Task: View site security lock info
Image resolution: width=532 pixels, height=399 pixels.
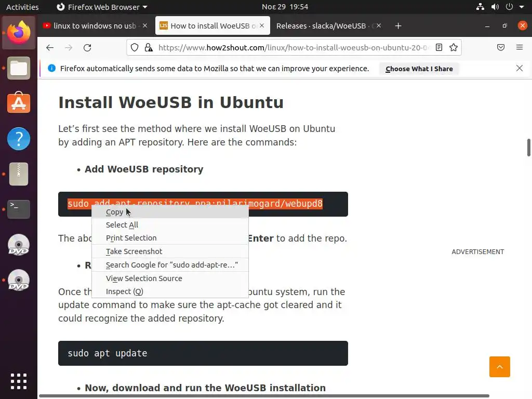Action: 149,47
